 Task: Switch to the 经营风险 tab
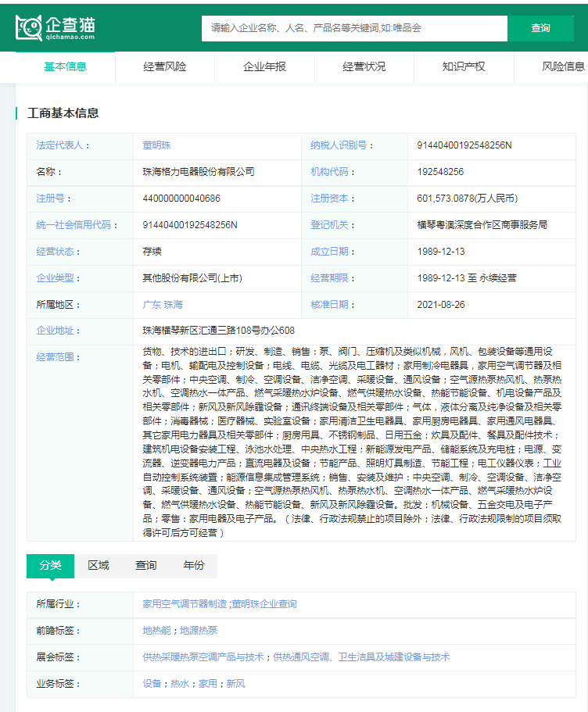coord(164,66)
